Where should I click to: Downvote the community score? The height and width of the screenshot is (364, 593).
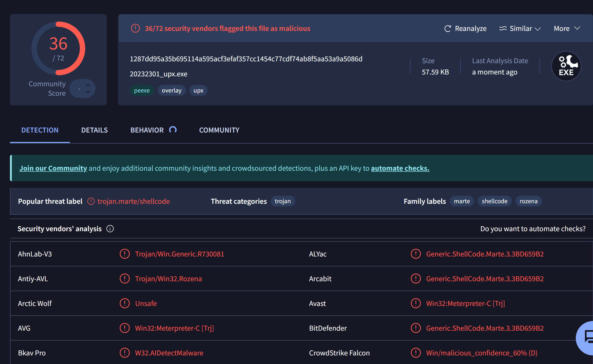(88, 92)
